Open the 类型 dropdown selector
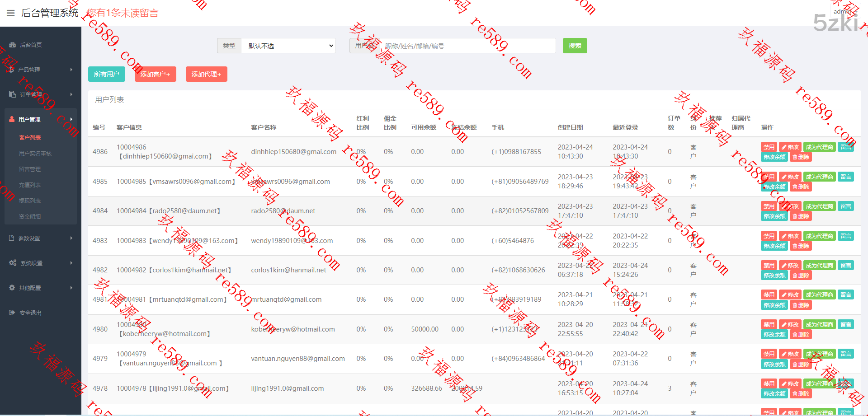Screen dimensions: 868x416 coord(288,46)
